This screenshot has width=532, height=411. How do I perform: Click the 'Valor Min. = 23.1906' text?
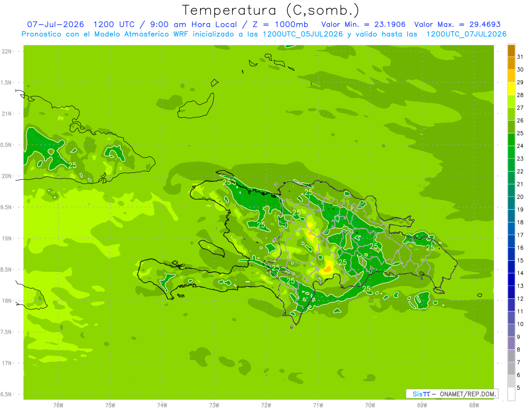point(364,24)
